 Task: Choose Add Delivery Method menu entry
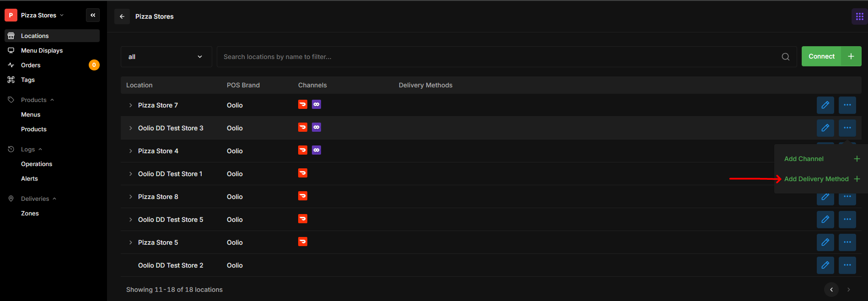816,179
